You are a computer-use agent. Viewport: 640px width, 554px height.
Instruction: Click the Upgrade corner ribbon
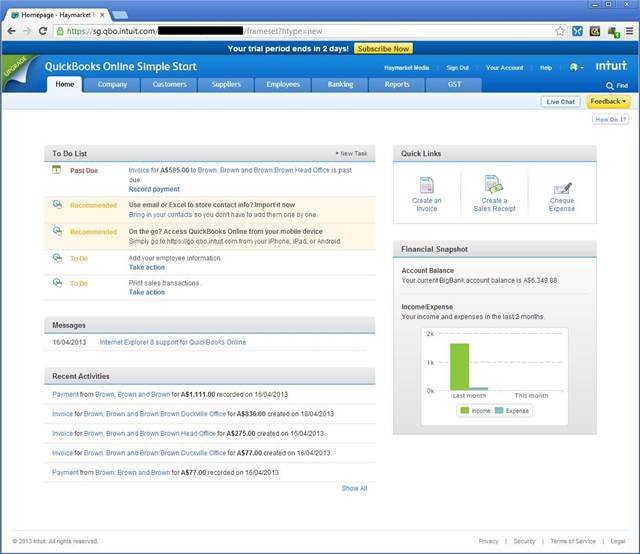[x=16, y=69]
